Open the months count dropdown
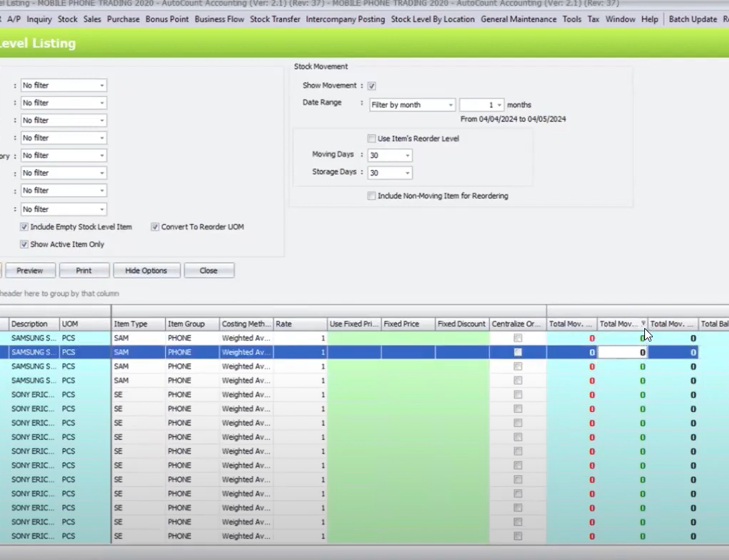Screen dimensions: 729x560 coord(498,105)
